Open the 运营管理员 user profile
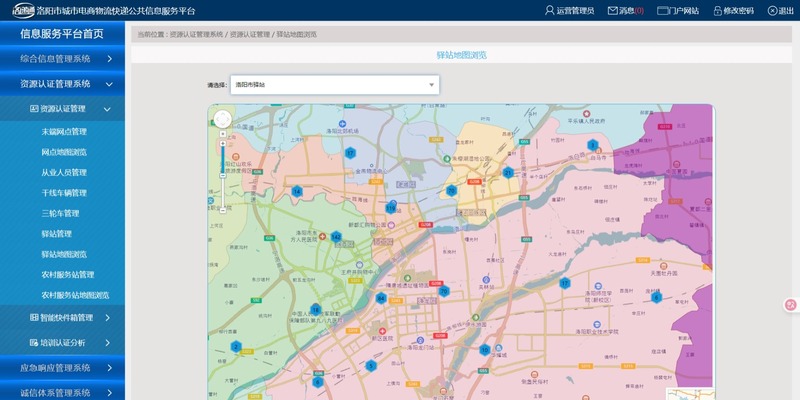Image resolution: width=800 pixels, height=400 pixels. pyautogui.click(x=569, y=11)
